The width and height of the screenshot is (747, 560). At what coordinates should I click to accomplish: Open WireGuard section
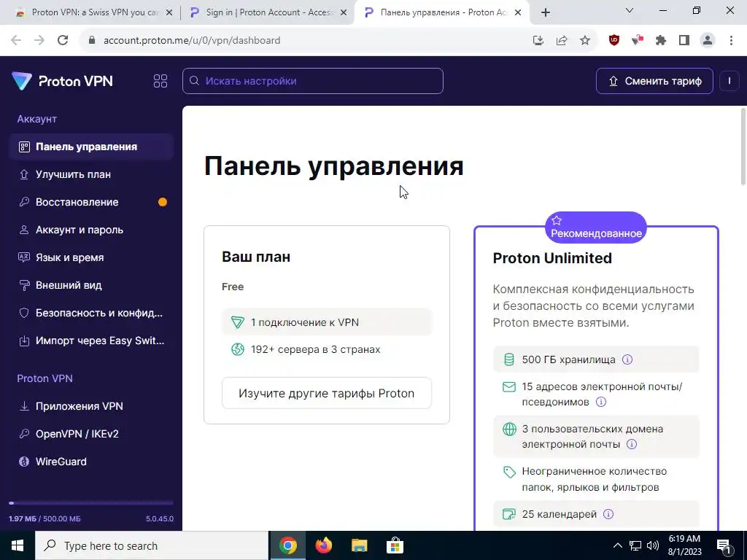point(91,462)
